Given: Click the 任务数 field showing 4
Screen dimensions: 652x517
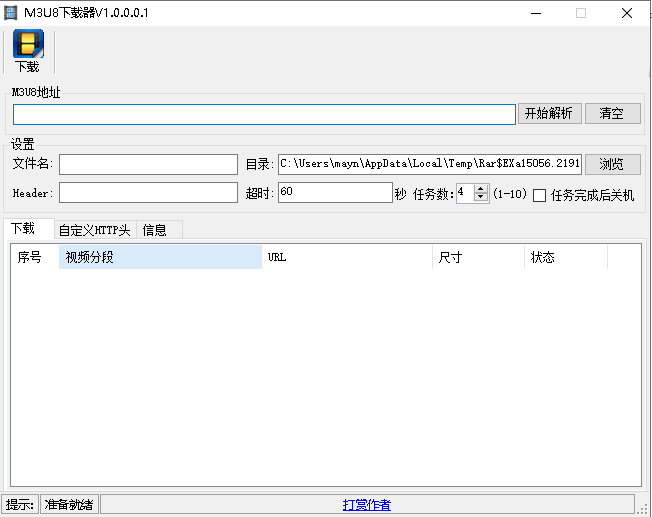Looking at the screenshot, I should [464, 193].
